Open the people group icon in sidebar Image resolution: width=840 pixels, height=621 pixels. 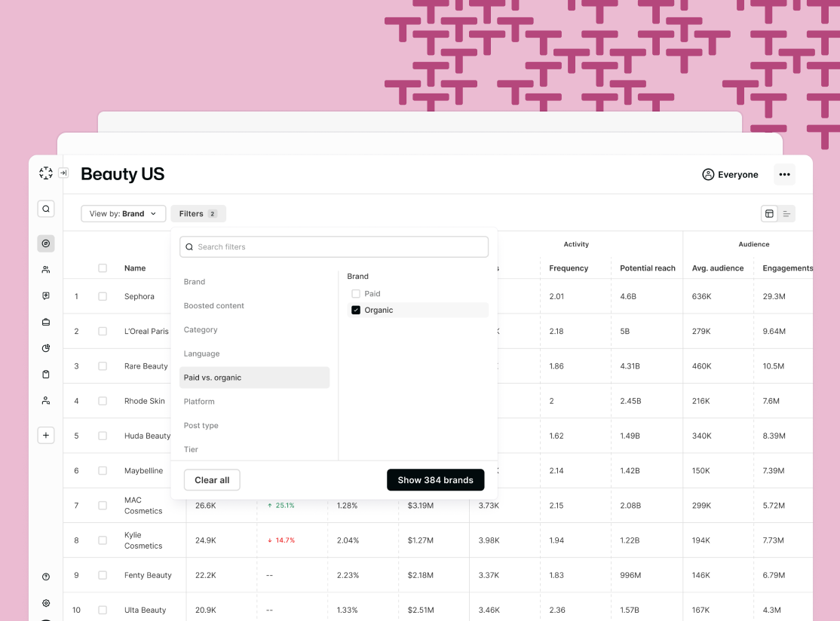click(46, 270)
